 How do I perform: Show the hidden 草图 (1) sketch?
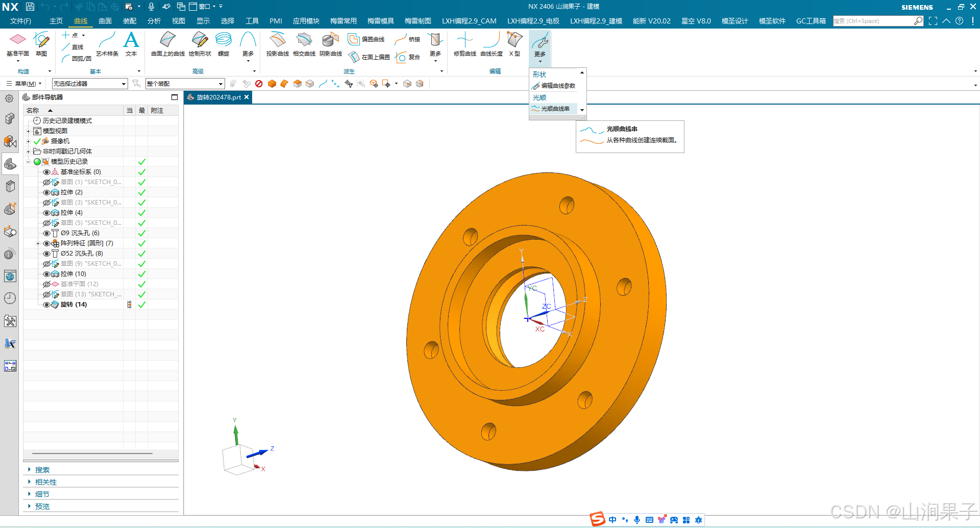[x=46, y=182]
